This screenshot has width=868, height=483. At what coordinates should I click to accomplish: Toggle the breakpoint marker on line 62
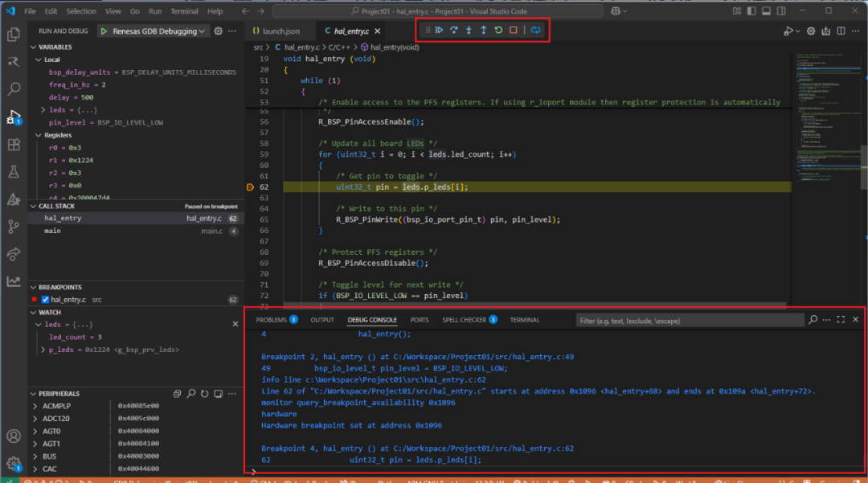pyautogui.click(x=250, y=186)
